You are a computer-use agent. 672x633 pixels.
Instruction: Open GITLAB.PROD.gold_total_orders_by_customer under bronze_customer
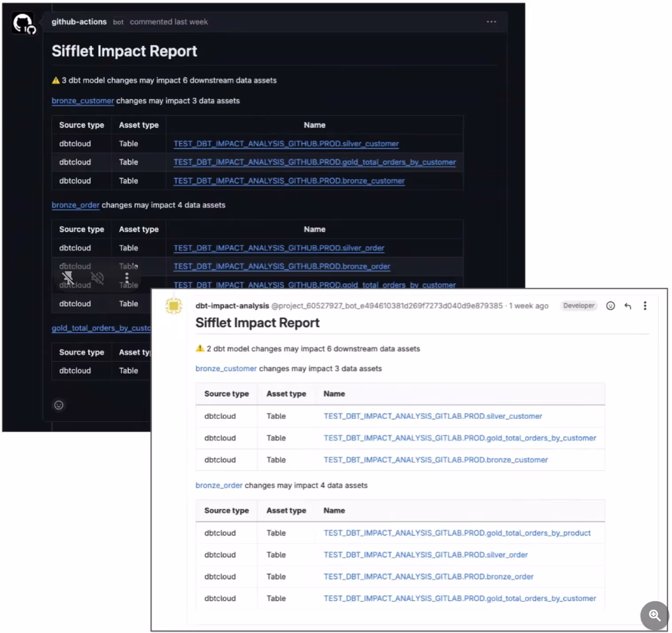click(460, 438)
